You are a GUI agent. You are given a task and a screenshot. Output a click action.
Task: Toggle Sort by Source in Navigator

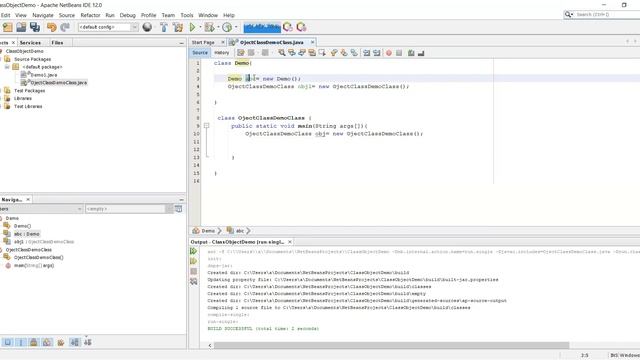pyautogui.click(x=88, y=342)
